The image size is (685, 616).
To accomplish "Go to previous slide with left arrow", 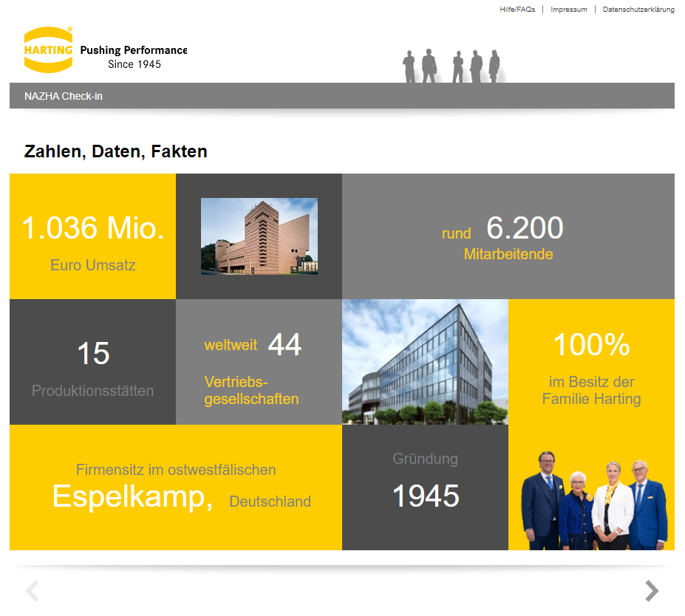I will (33, 591).
